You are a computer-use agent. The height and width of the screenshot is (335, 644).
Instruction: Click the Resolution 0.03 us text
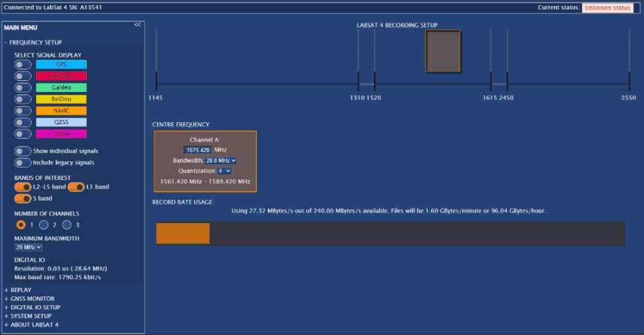pos(60,269)
